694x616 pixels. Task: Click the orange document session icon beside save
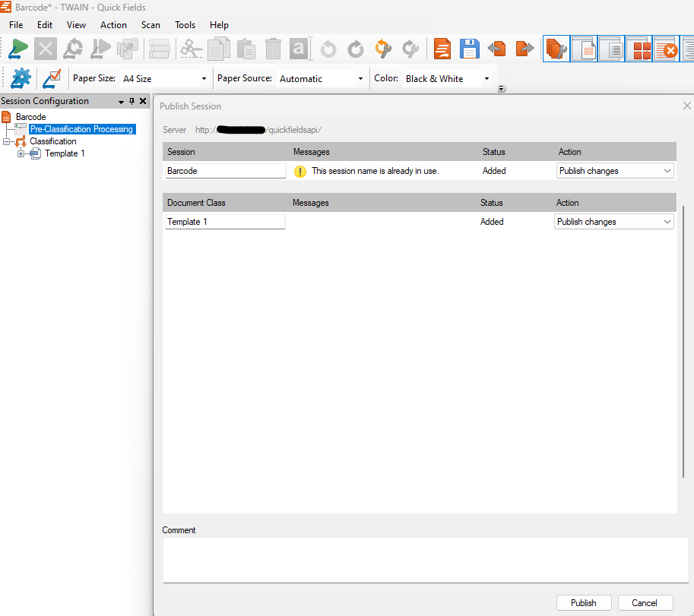[442, 49]
